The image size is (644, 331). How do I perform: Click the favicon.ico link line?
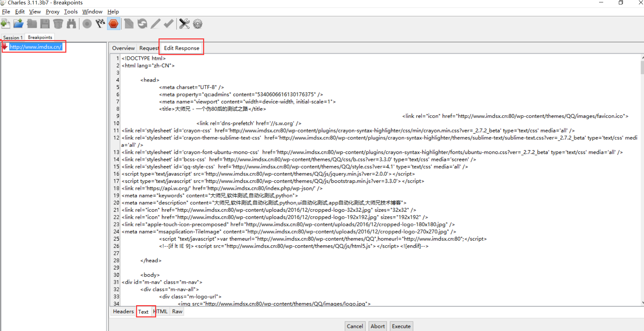[x=515, y=116]
